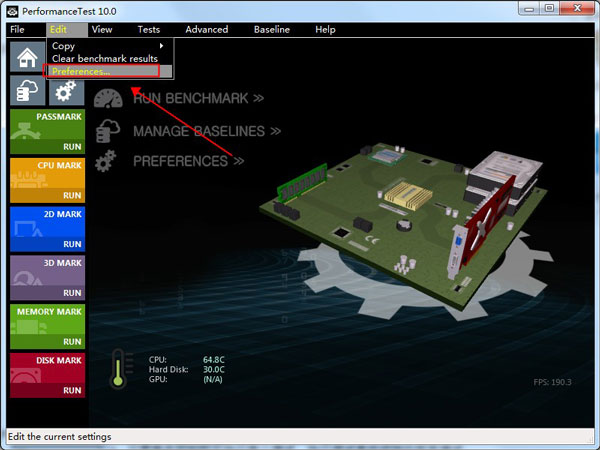Image resolution: width=600 pixels, height=450 pixels.
Task: Click the gears settings icon in sidebar
Action: click(x=66, y=92)
